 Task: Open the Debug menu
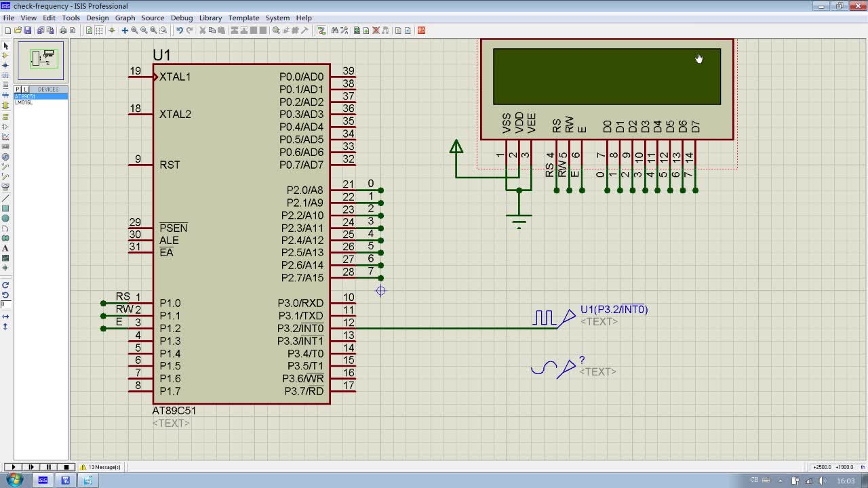pyautogui.click(x=182, y=18)
